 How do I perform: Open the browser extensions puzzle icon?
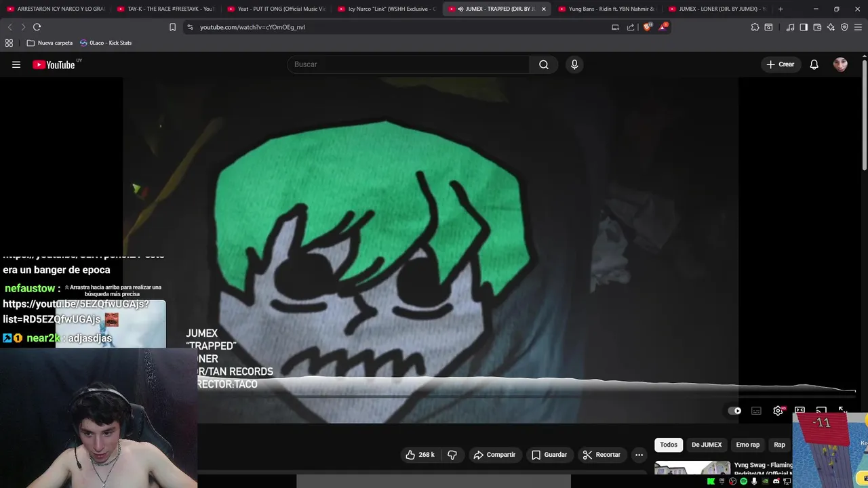[755, 27]
